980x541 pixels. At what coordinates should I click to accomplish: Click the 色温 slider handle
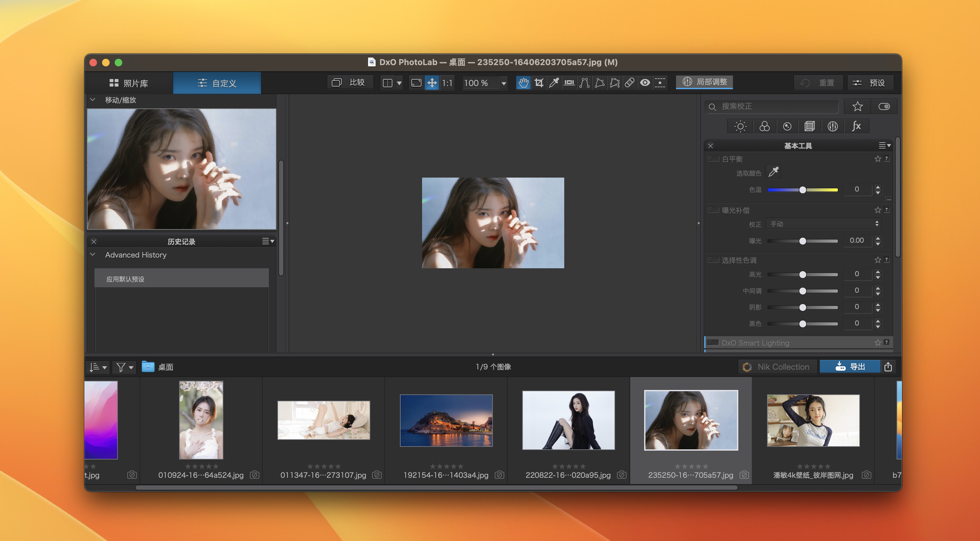pos(802,190)
